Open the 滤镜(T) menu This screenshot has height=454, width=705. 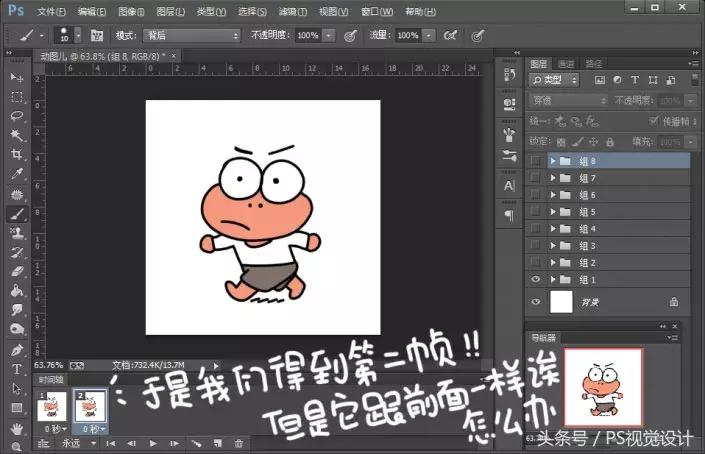(x=293, y=12)
